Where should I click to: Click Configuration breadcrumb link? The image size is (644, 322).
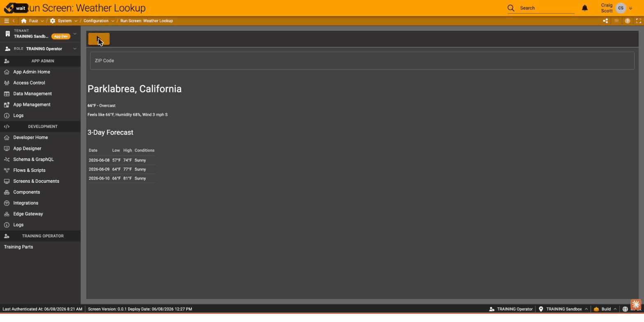[96, 21]
